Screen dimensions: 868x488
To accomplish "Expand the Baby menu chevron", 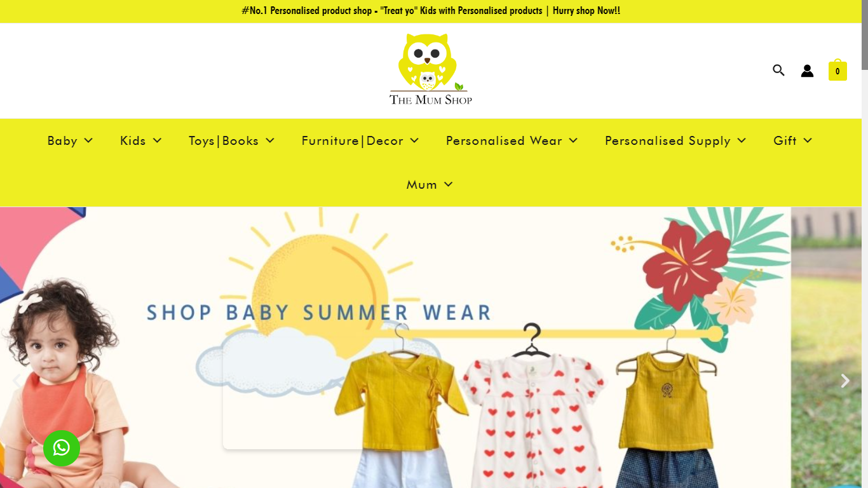I will tap(88, 140).
